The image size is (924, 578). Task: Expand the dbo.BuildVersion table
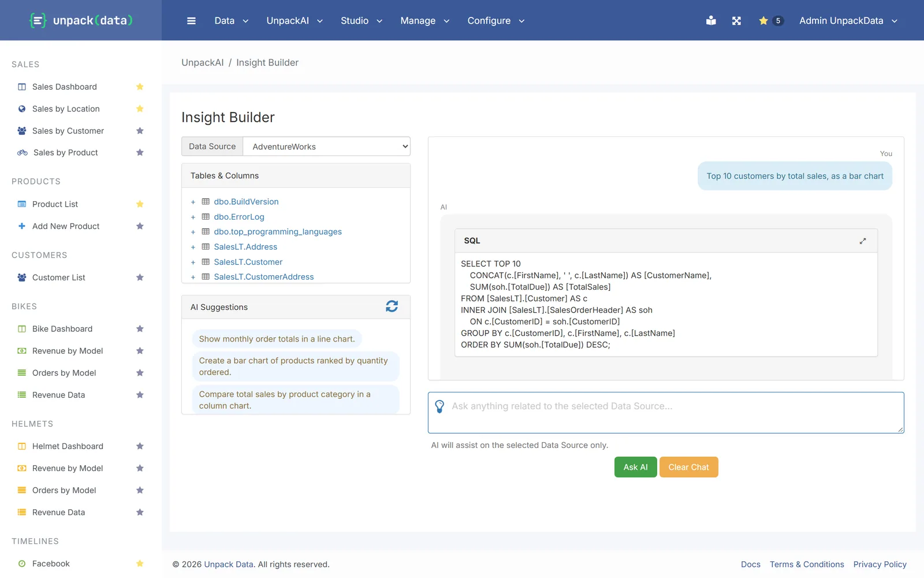tap(193, 202)
